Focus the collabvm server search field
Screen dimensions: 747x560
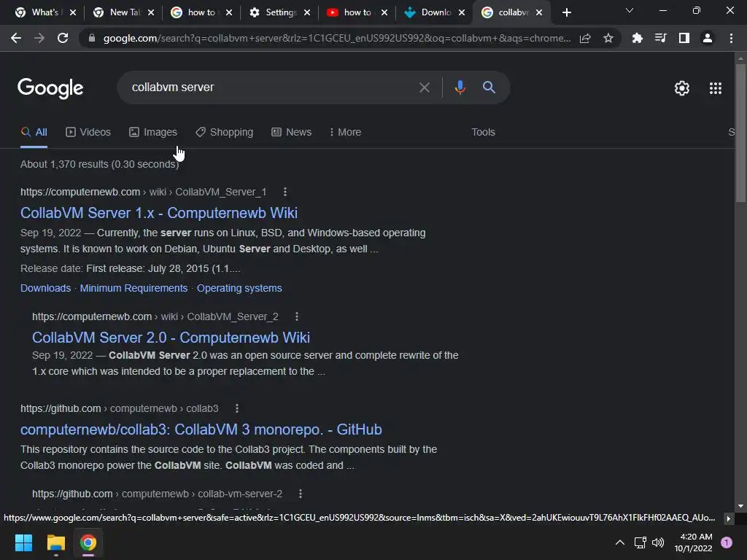271,87
